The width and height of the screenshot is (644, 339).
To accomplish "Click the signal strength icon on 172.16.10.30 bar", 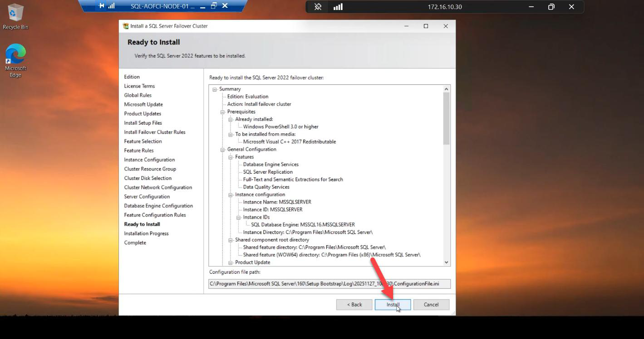I will click(x=338, y=7).
